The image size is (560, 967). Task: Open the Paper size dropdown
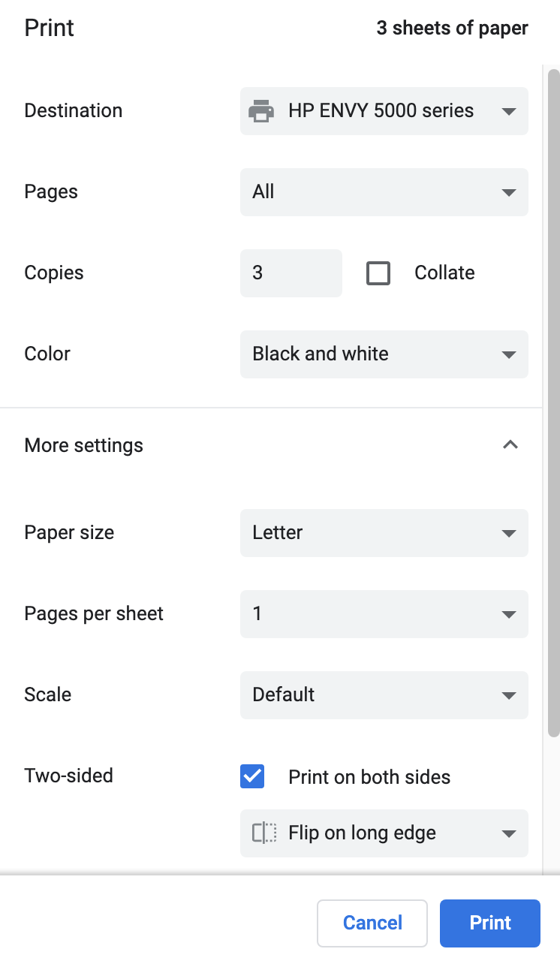coord(384,533)
